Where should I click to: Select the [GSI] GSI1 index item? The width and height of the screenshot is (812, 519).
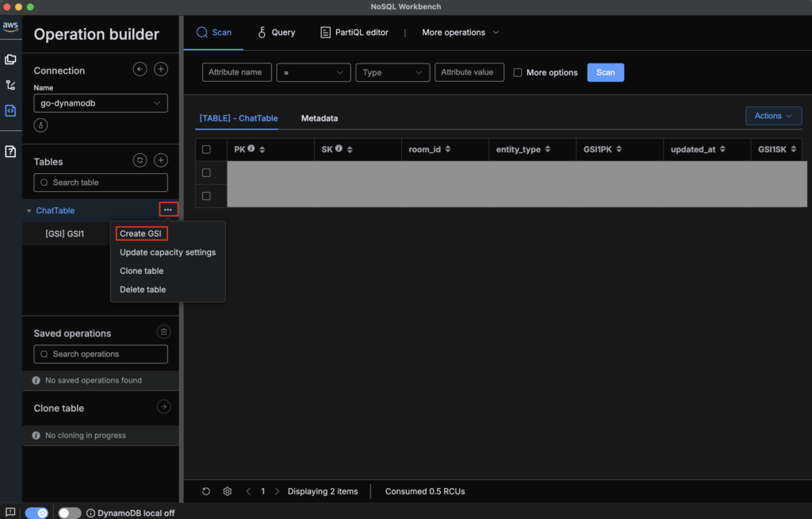(x=64, y=233)
